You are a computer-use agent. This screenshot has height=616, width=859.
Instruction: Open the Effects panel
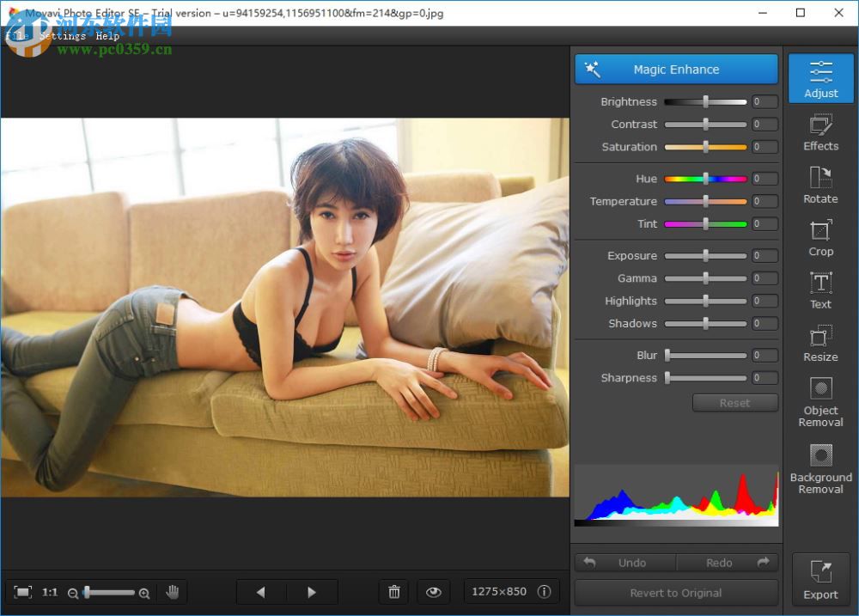coord(819,135)
